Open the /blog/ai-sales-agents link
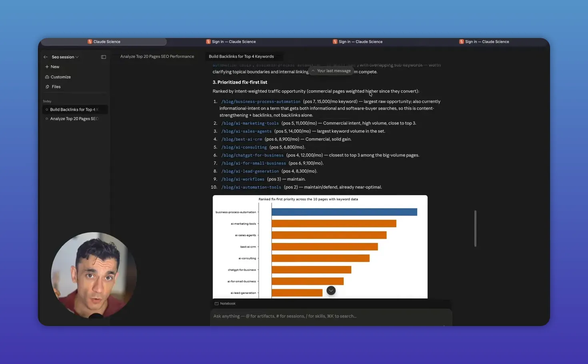588x364 pixels. tap(246, 131)
